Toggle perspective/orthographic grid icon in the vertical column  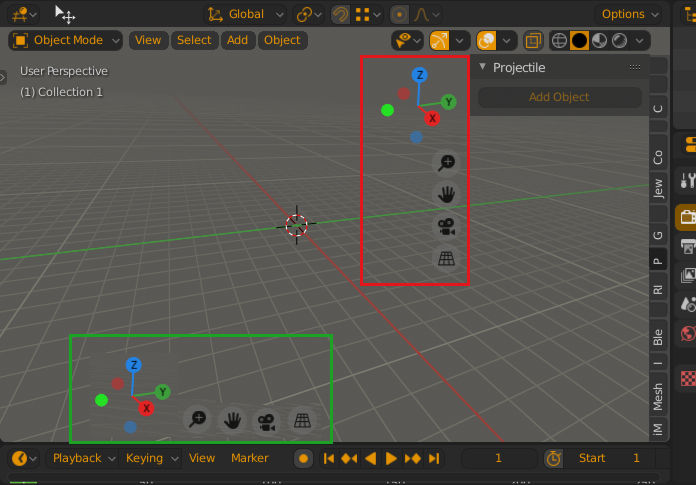[x=446, y=259]
